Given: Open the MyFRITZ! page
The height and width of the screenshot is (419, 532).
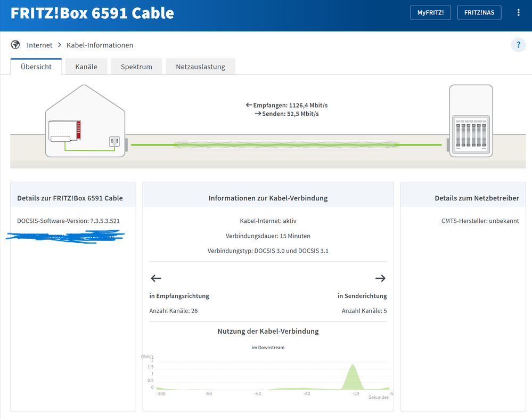Looking at the screenshot, I should (431, 13).
